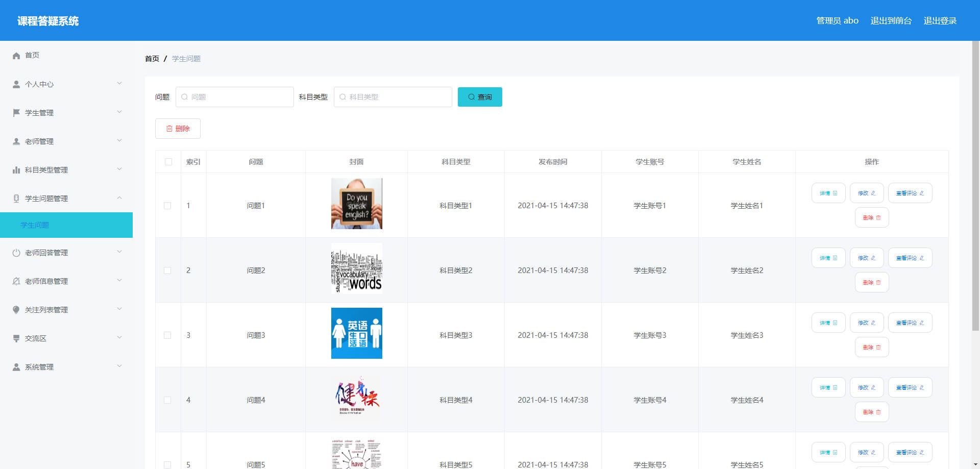Check the checkbox for row 问题1
Image resolution: width=980 pixels, height=469 pixels.
[x=167, y=206]
